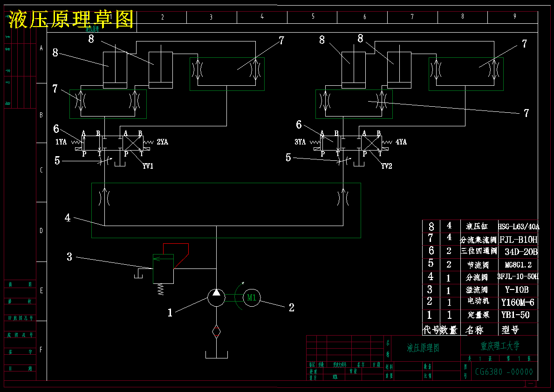
Task: Select the YV1 valve label
Action: tap(148, 166)
